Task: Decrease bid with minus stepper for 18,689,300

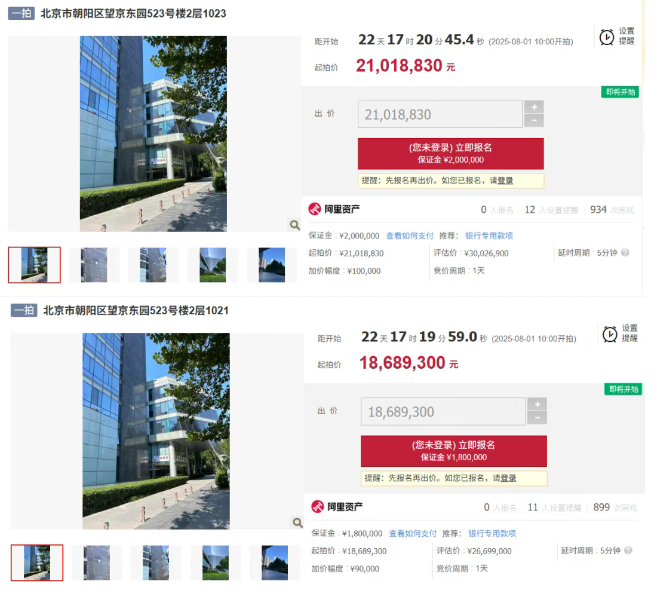Action: [537, 418]
